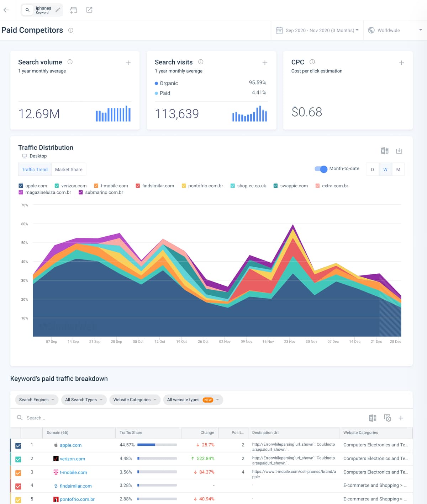This screenshot has height=504, width=427.
Task: Uncheck the verizon.com table row checkbox
Action: [18, 459]
